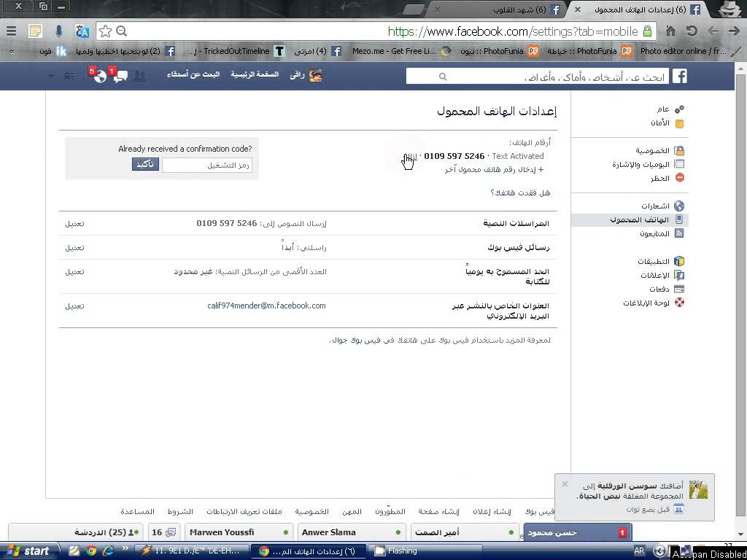Click the Facebook search box
This screenshot has height=560, width=747.
click(x=538, y=76)
